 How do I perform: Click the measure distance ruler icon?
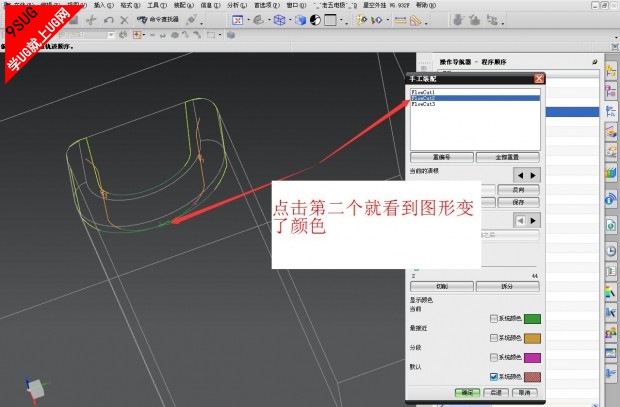[400, 20]
